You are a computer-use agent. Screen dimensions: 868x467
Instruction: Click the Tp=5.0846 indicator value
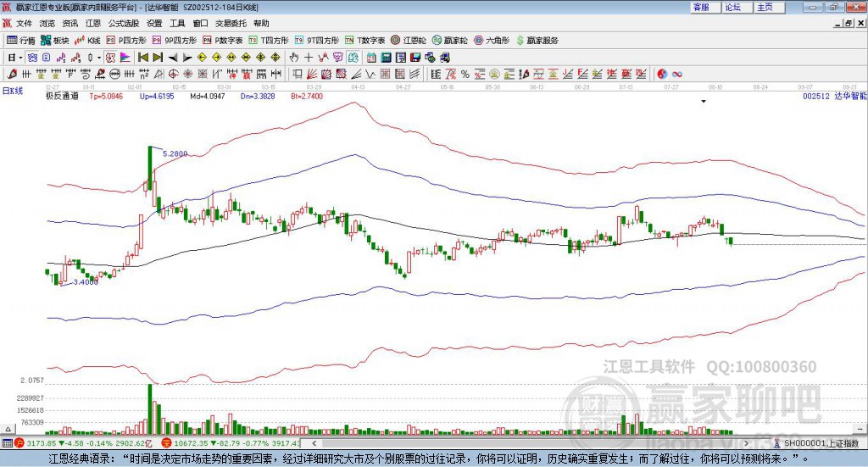click(106, 96)
